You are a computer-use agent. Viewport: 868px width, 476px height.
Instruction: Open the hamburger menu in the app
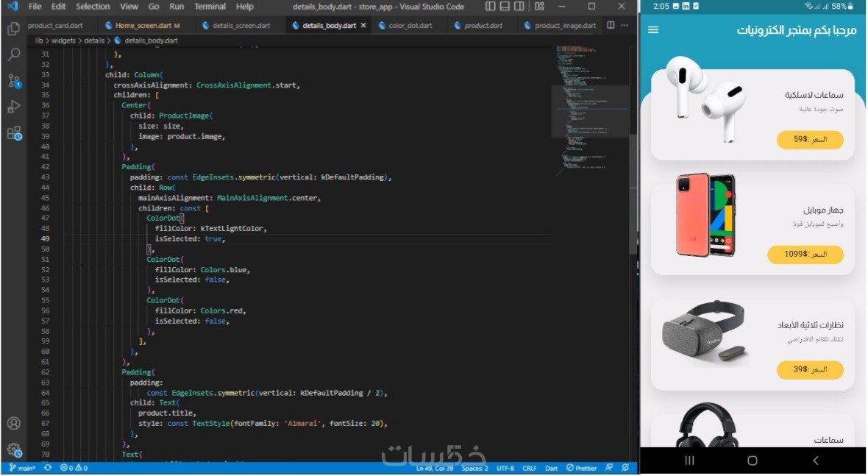pyautogui.click(x=653, y=29)
